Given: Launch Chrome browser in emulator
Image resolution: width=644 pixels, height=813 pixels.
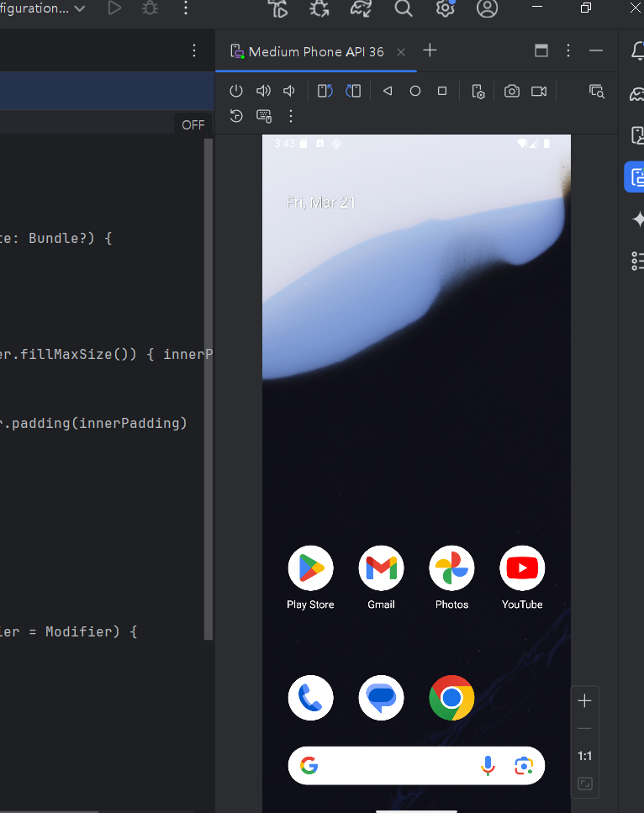Looking at the screenshot, I should click(x=451, y=698).
